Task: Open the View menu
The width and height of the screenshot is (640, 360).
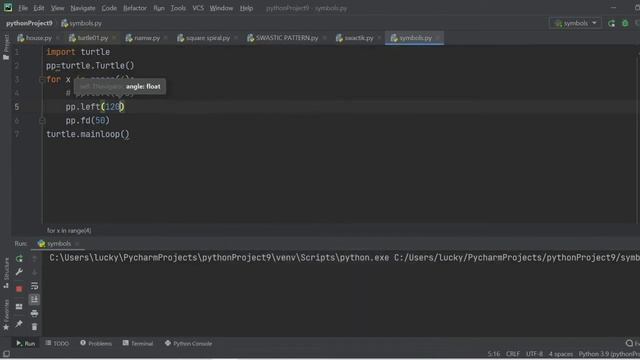Action: (57, 8)
